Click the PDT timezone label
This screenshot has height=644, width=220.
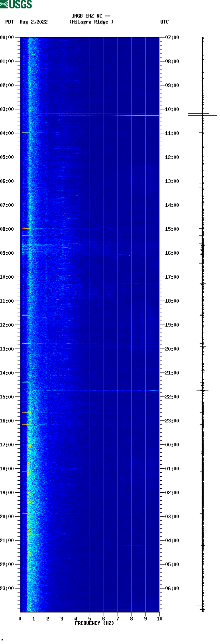click(9, 22)
